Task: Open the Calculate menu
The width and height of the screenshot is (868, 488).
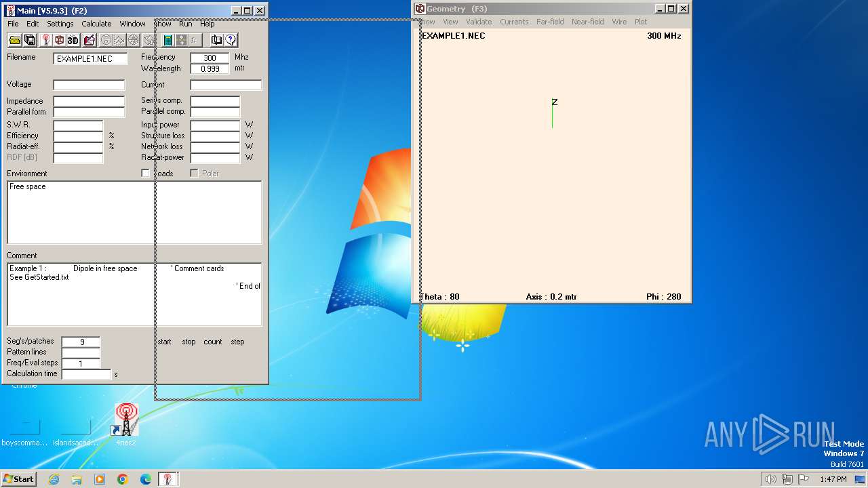Action: tap(96, 24)
